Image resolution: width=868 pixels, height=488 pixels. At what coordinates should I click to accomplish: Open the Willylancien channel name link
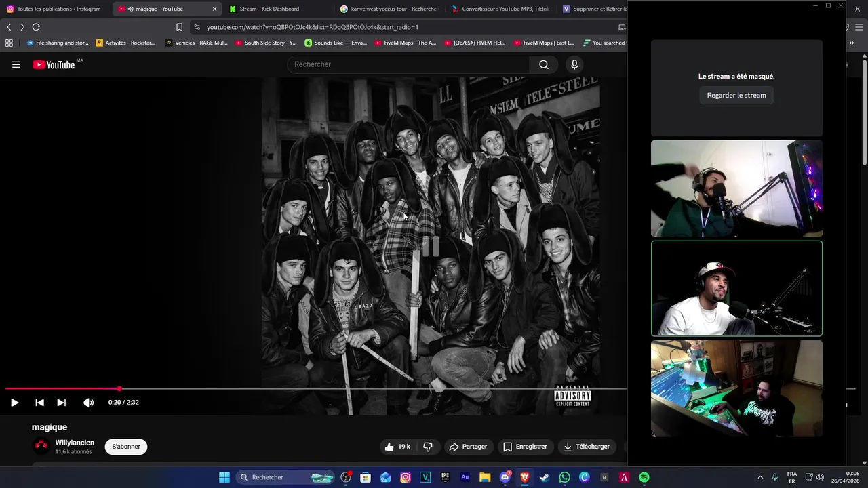tap(75, 443)
